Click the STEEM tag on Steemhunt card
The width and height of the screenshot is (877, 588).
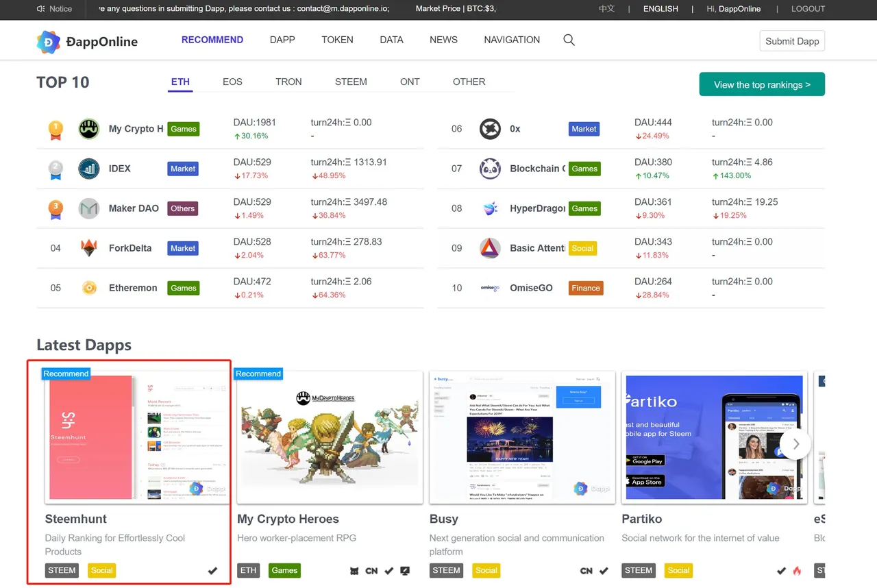pyautogui.click(x=62, y=570)
